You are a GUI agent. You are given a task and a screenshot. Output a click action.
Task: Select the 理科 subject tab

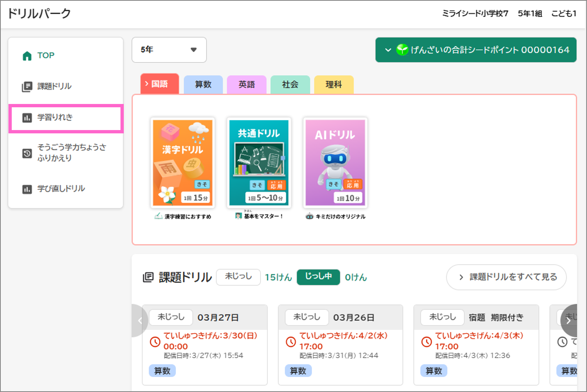point(334,84)
